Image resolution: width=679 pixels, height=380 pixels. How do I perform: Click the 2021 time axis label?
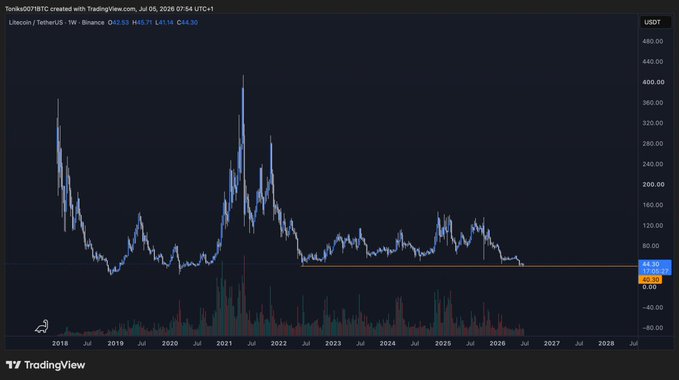click(224, 343)
